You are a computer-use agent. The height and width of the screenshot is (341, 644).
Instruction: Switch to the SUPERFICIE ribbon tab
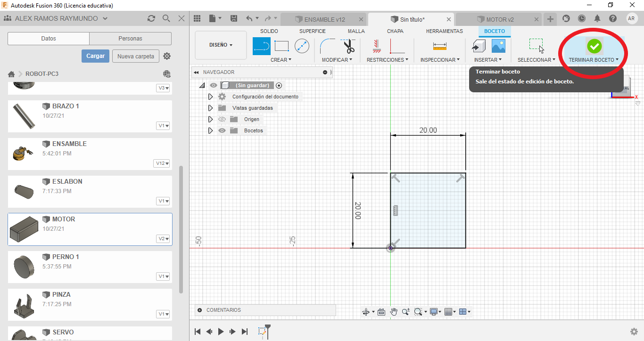(x=312, y=31)
